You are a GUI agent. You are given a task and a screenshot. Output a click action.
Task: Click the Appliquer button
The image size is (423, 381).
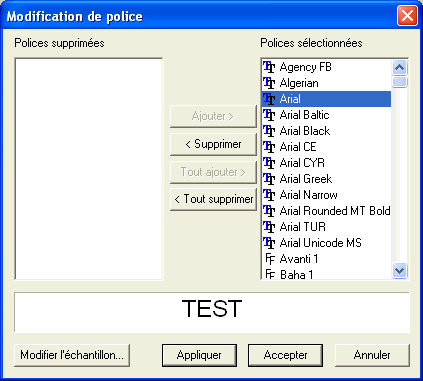[x=199, y=355]
